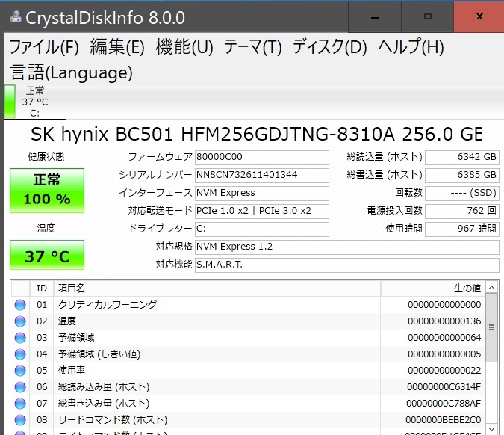The width and height of the screenshot is (504, 435).
Task: Select the 使用率 attribute name
Action: click(x=72, y=371)
